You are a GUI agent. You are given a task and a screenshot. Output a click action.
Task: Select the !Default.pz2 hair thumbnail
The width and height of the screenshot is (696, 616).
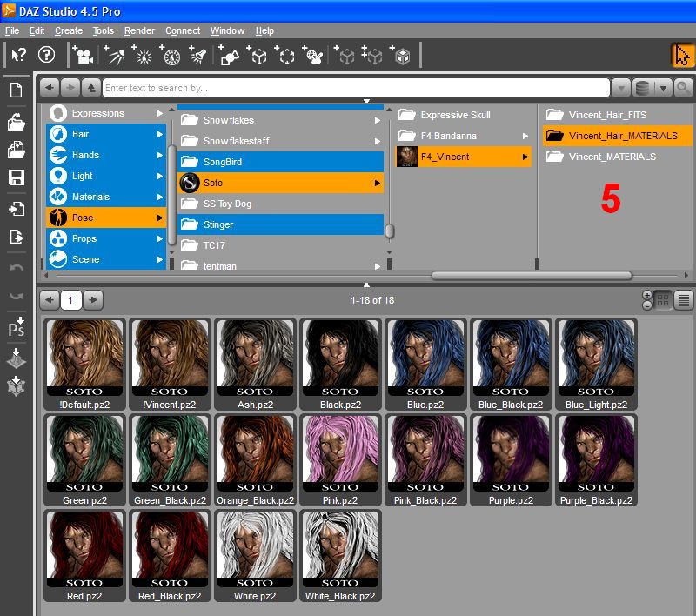pyautogui.click(x=84, y=365)
